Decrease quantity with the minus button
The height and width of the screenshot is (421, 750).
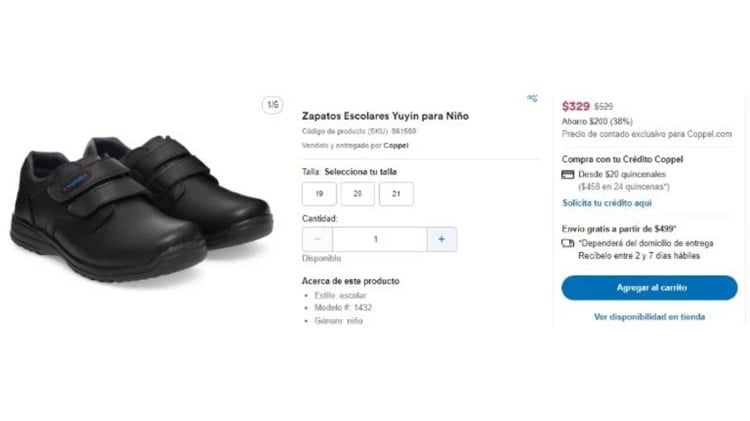[318, 239]
